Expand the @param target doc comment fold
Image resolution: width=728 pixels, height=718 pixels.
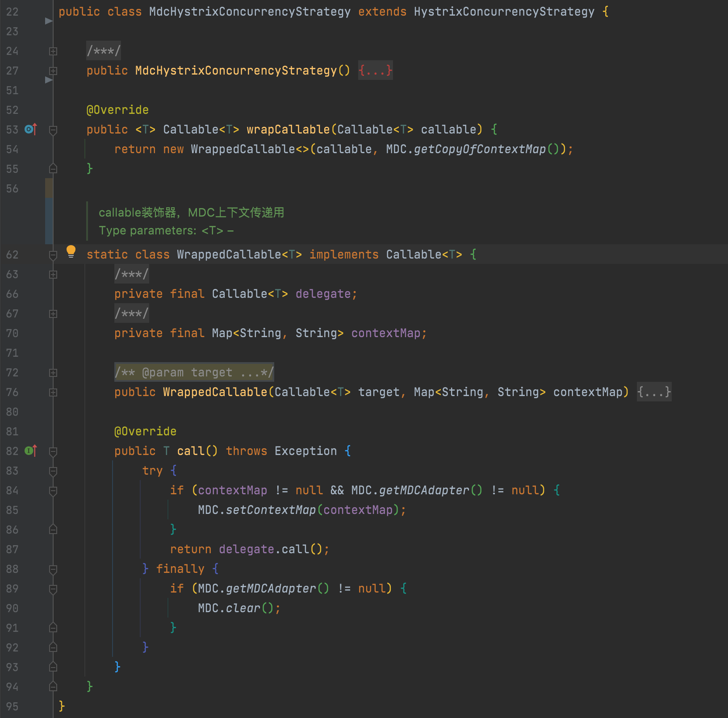click(x=53, y=373)
